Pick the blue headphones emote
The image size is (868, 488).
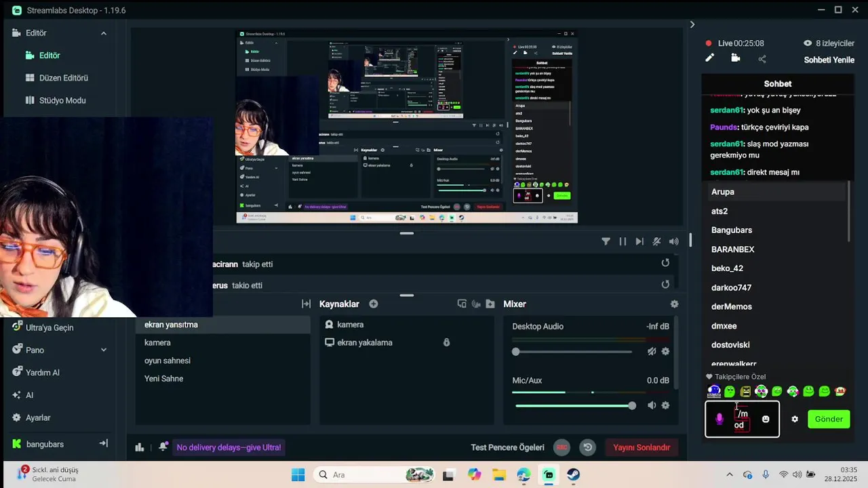pyautogui.click(x=713, y=391)
